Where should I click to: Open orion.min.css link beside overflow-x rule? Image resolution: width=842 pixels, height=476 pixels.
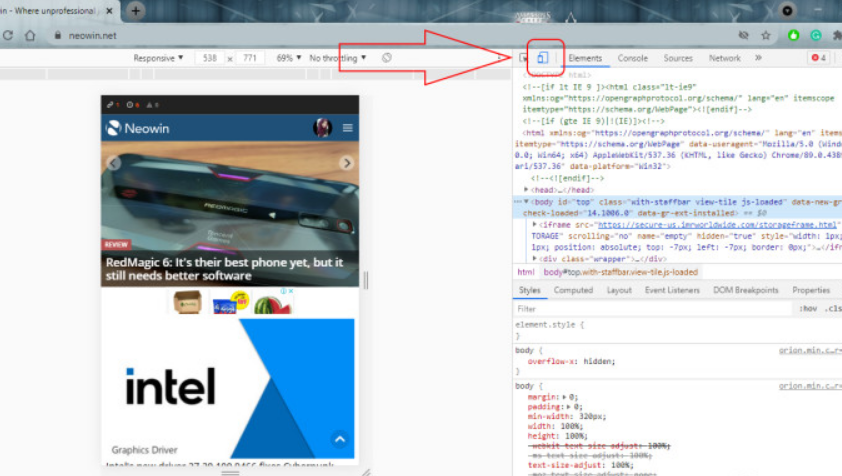click(x=810, y=350)
